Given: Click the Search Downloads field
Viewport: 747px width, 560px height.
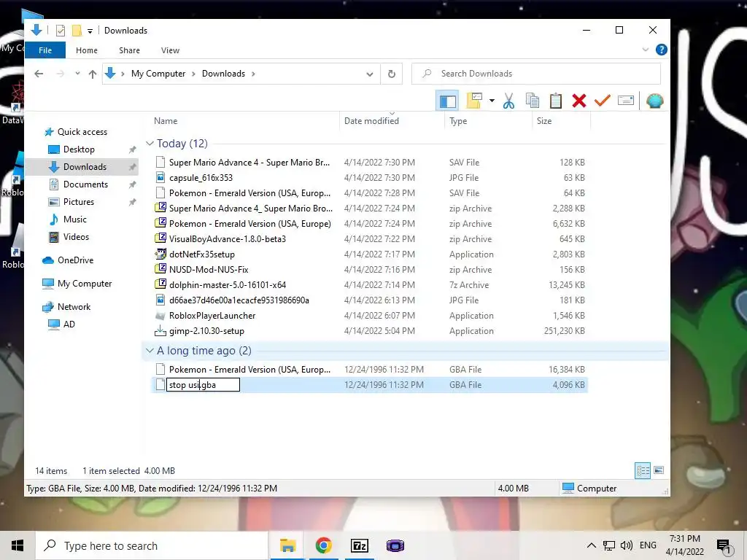Looking at the screenshot, I should (x=536, y=74).
